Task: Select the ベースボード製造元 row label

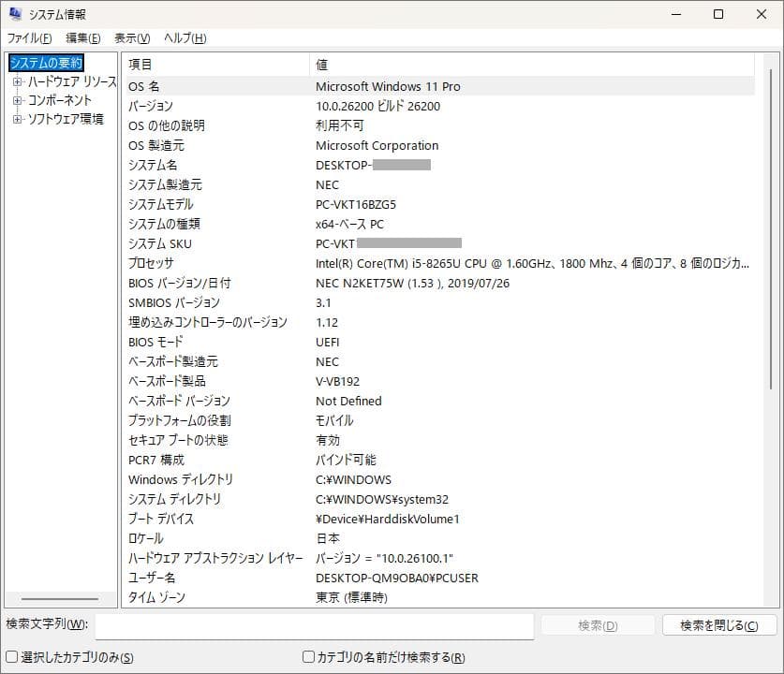Action: click(173, 361)
